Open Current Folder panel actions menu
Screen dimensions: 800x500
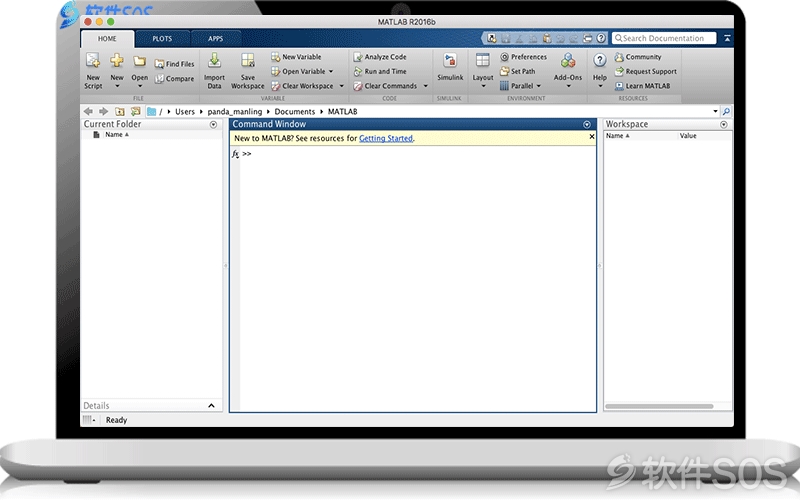tap(213, 124)
